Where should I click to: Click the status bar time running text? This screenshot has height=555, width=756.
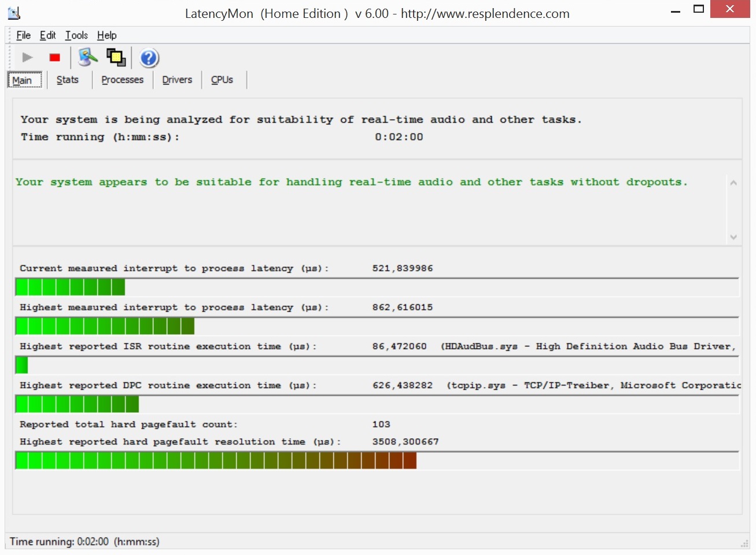(84, 542)
